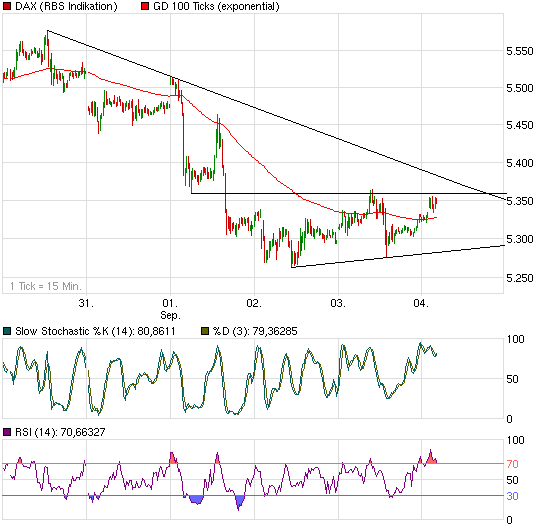This screenshot has height=528, width=545.
Task: Click the 5.500 price axis label
Action: (x=520, y=88)
